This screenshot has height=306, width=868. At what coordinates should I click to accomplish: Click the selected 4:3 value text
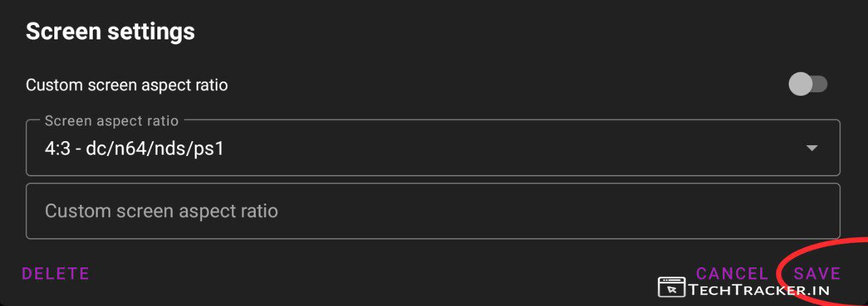[134, 148]
